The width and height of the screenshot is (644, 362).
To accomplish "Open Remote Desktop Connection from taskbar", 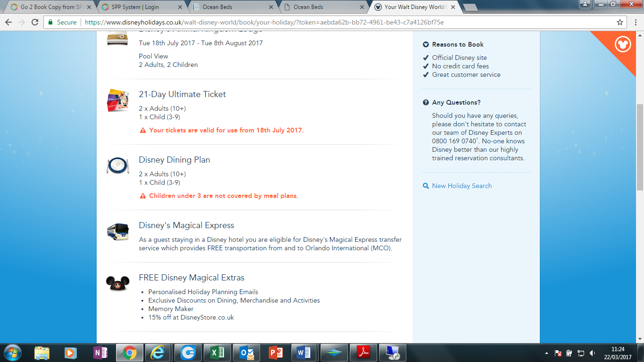I will [392, 353].
